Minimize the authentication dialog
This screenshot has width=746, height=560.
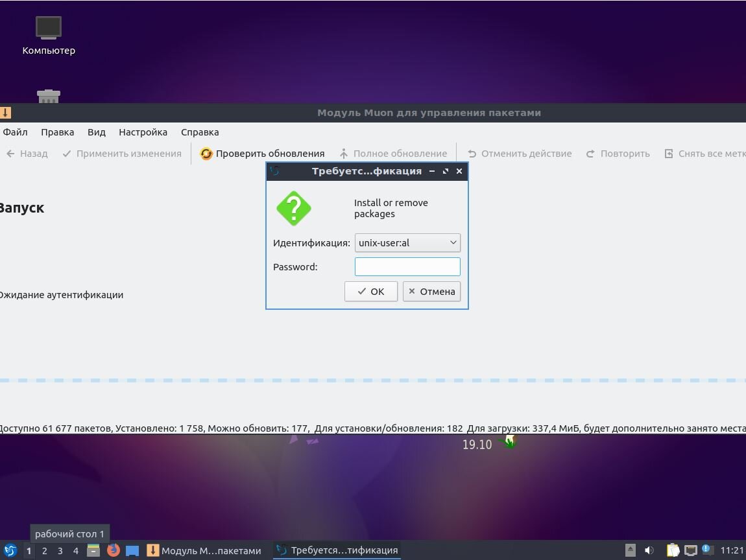click(432, 171)
